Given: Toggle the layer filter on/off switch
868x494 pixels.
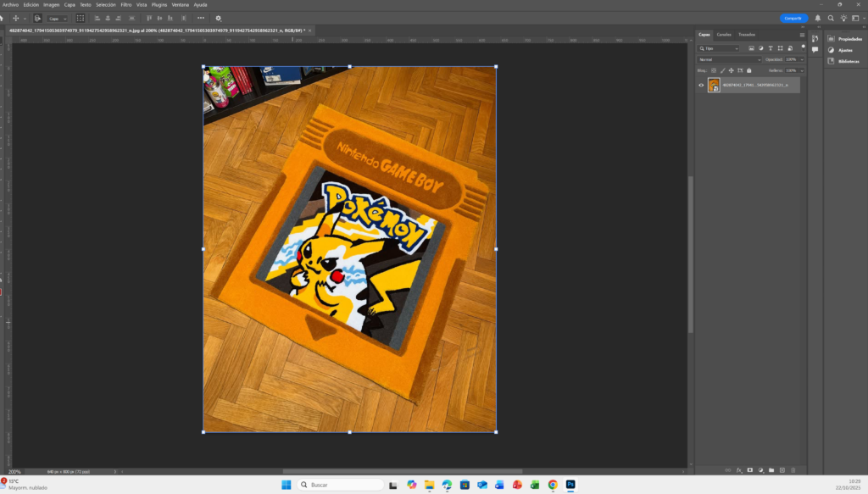Looking at the screenshot, I should coord(803,47).
